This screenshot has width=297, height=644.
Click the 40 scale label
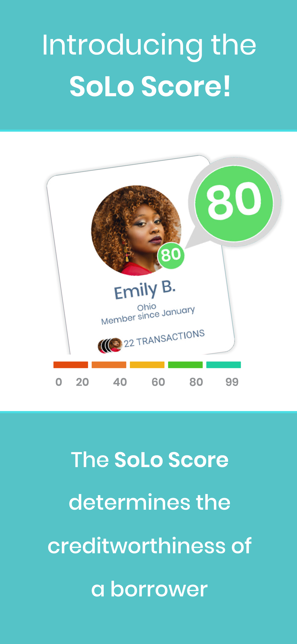click(120, 382)
